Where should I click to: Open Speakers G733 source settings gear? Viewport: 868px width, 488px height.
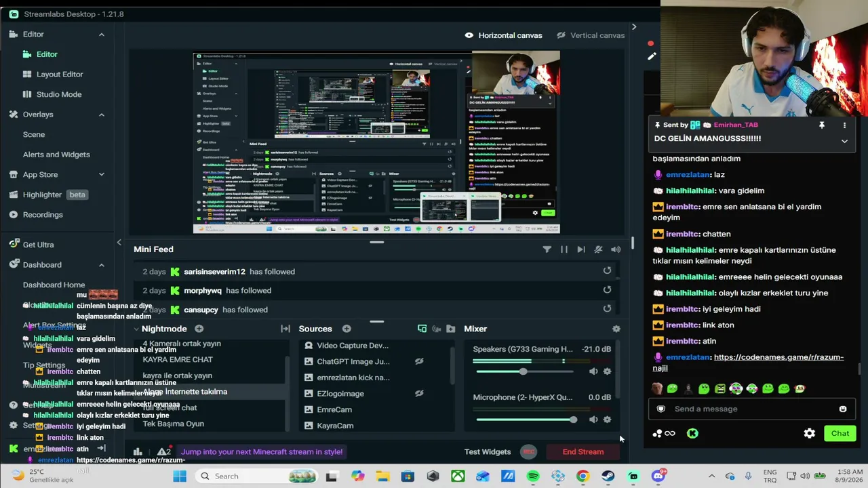607,371
